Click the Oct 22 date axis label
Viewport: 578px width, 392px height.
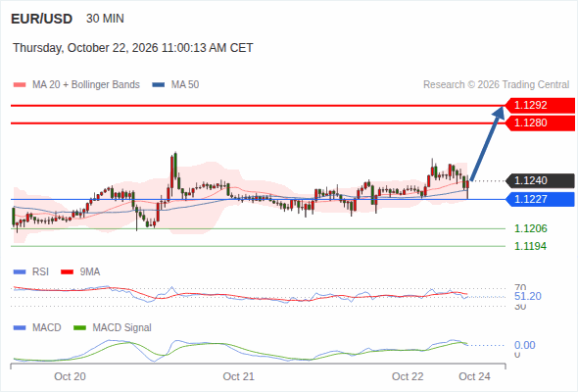pos(408,376)
